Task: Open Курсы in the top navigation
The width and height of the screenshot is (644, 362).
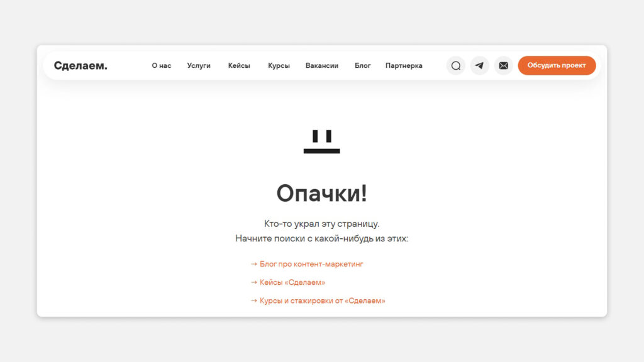Action: (x=279, y=65)
